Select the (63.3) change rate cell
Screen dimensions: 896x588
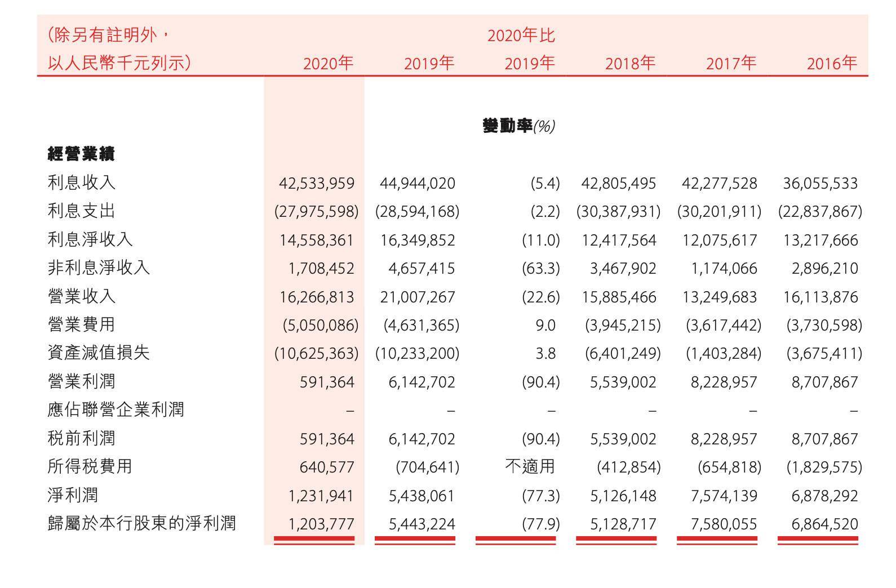[540, 268]
